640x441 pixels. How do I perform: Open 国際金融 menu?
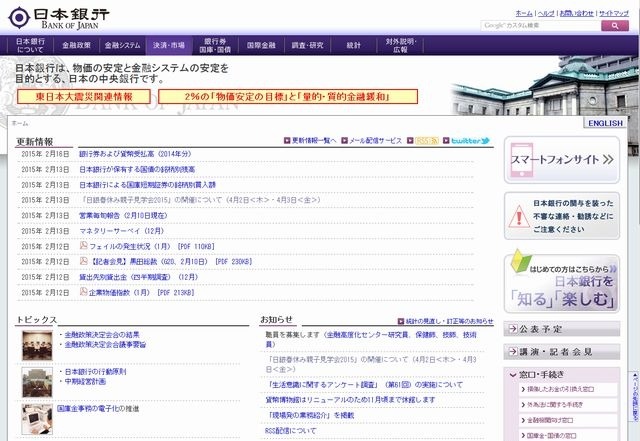pyautogui.click(x=261, y=45)
